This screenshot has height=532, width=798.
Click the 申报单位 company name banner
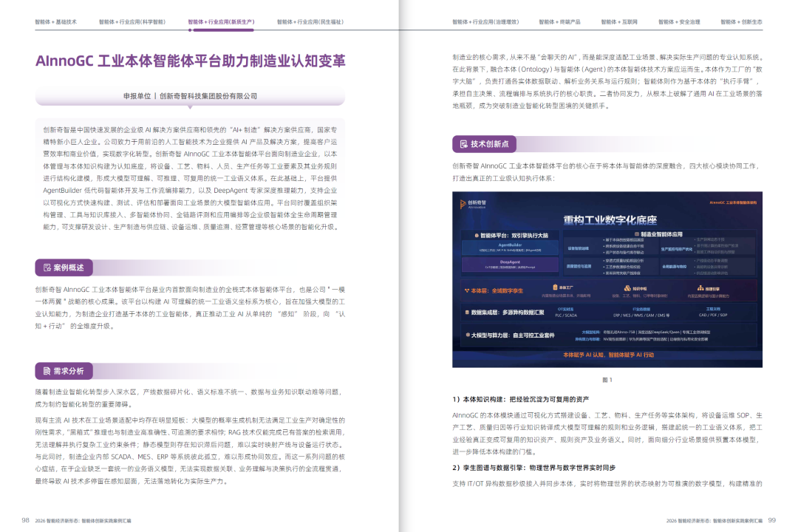191,96
